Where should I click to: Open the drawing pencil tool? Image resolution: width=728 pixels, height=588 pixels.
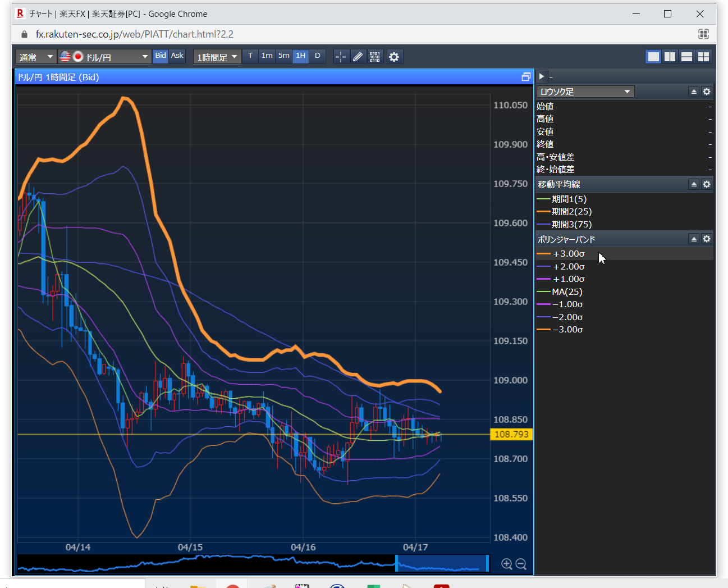pos(358,57)
